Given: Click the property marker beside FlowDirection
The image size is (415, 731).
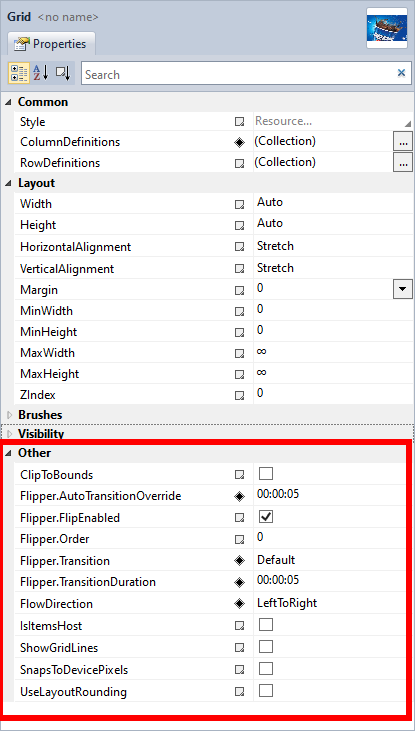Looking at the screenshot, I should 239,604.
